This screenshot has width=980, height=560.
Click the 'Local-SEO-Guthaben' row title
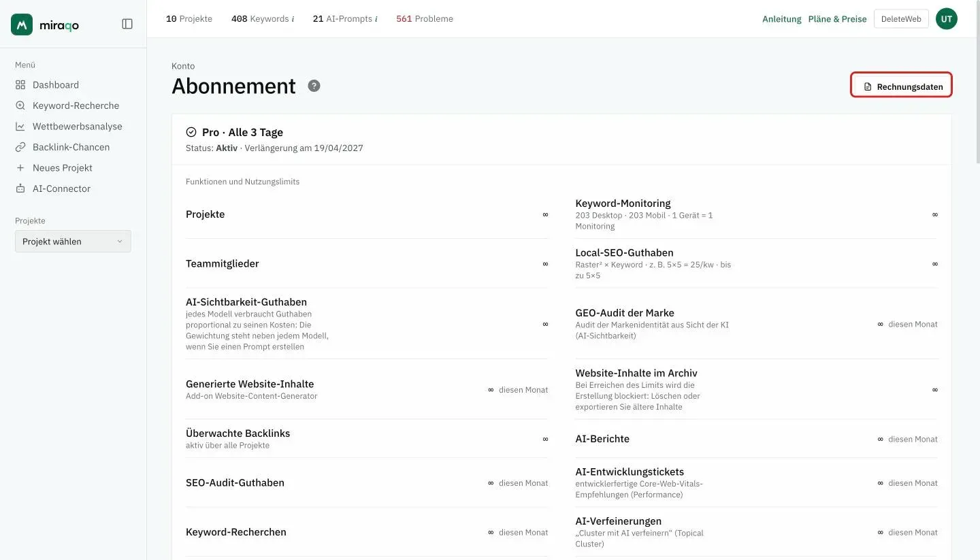[x=624, y=252]
